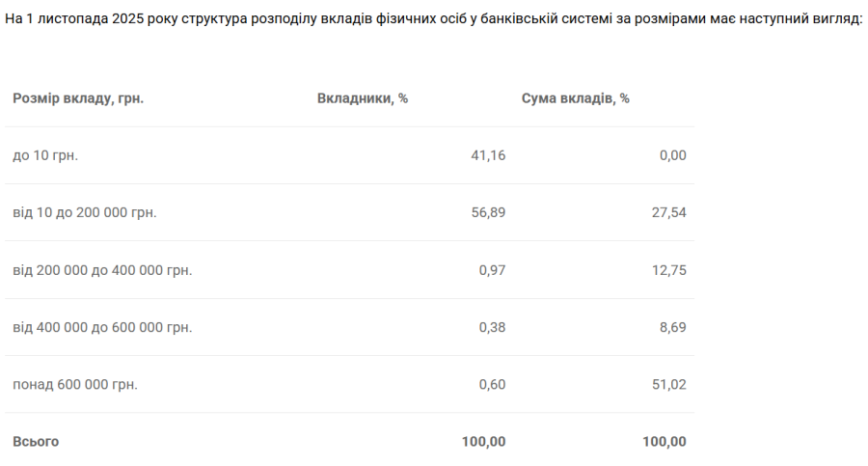Click the 0,60 depositors value

click(x=492, y=384)
